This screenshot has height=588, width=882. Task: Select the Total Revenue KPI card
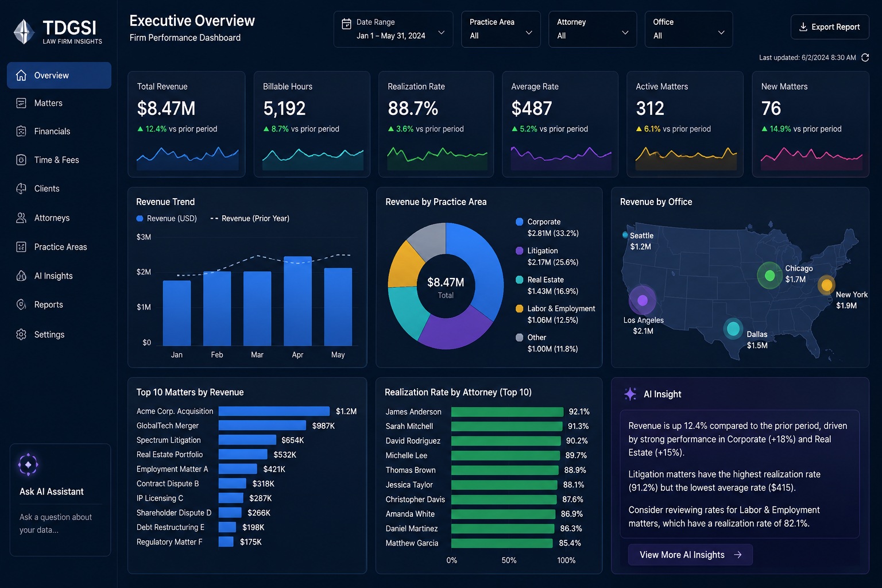pos(187,124)
